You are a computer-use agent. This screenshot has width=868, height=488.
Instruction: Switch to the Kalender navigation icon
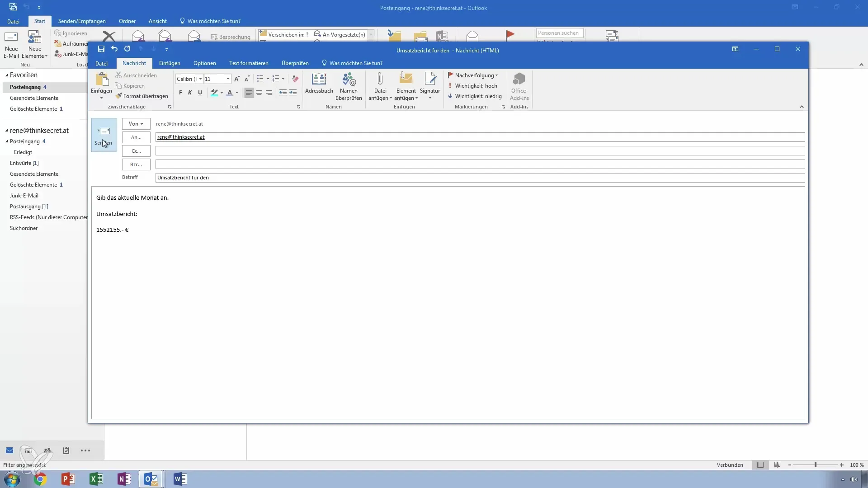28,450
